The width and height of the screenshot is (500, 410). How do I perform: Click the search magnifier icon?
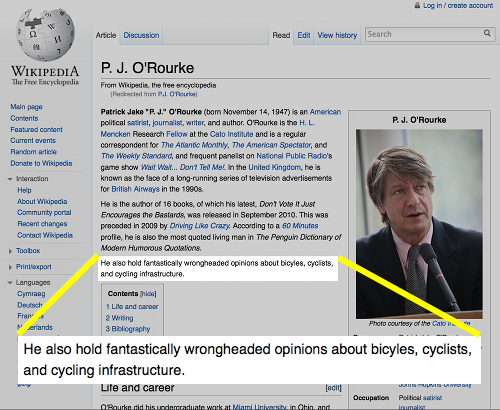(487, 33)
